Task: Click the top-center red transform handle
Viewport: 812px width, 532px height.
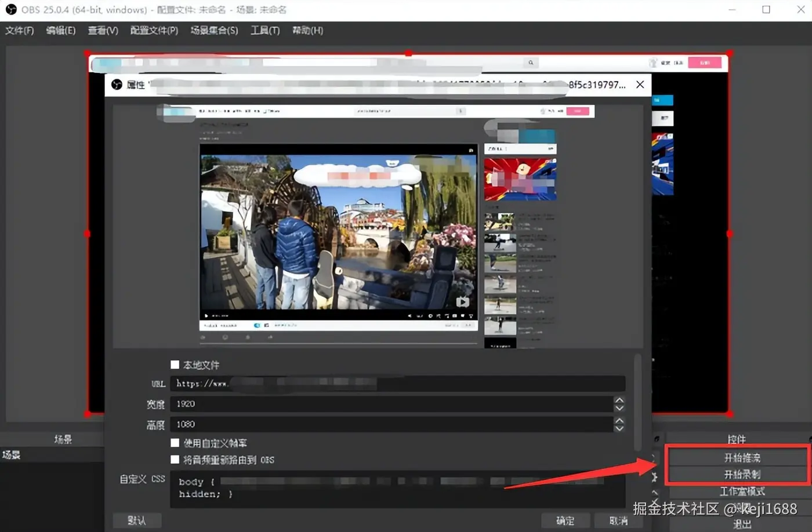Action: [x=408, y=53]
